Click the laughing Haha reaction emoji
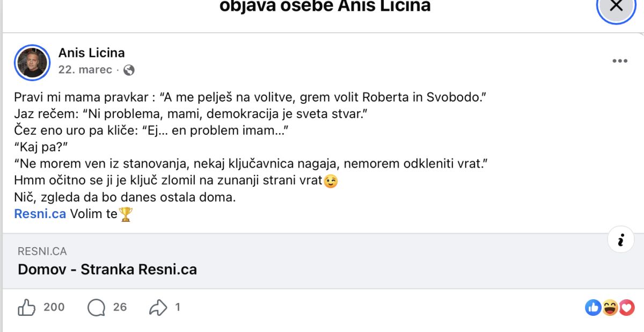The width and height of the screenshot is (644, 332). 610,308
